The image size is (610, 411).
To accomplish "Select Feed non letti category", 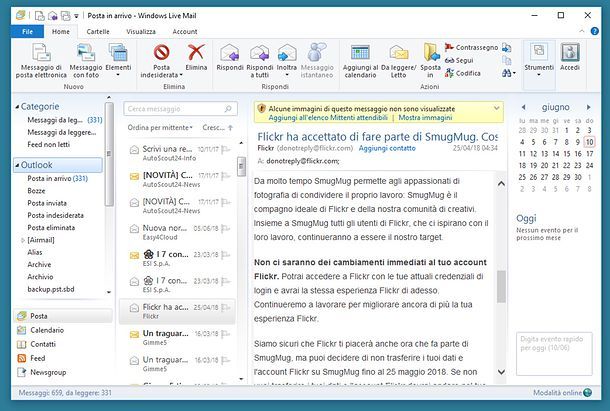I will pyautogui.click(x=49, y=144).
